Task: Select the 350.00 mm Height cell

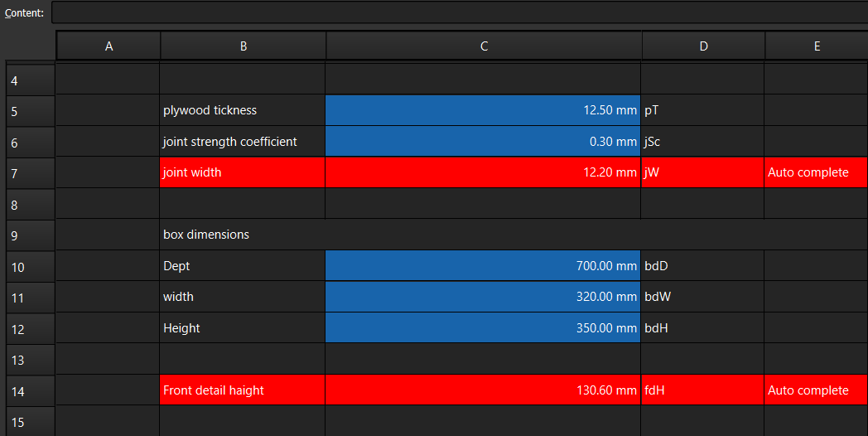Action: [483, 328]
